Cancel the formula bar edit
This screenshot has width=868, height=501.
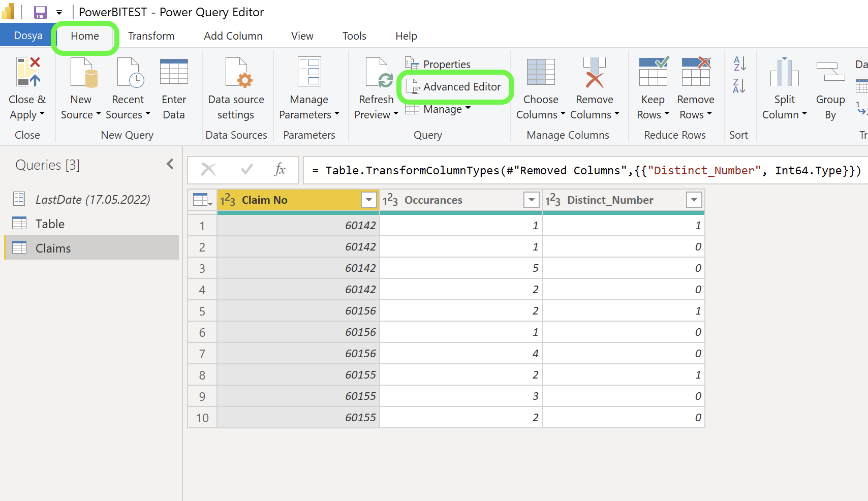[208, 169]
